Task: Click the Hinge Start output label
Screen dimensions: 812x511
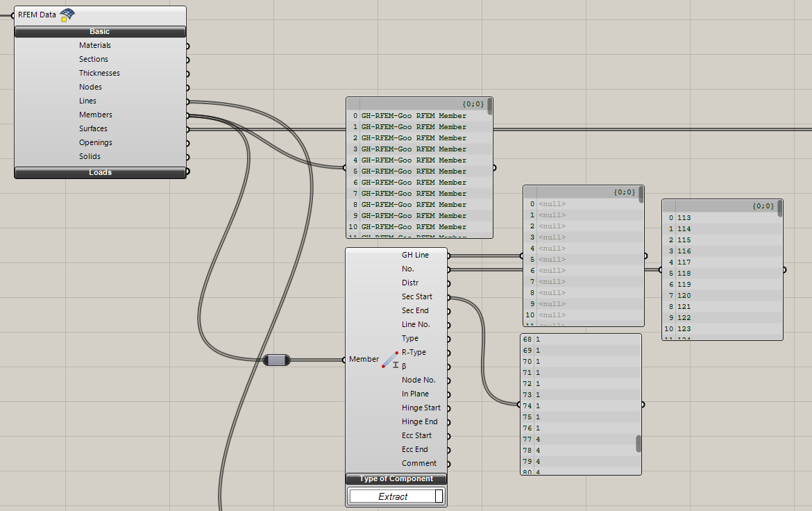Action: point(421,408)
